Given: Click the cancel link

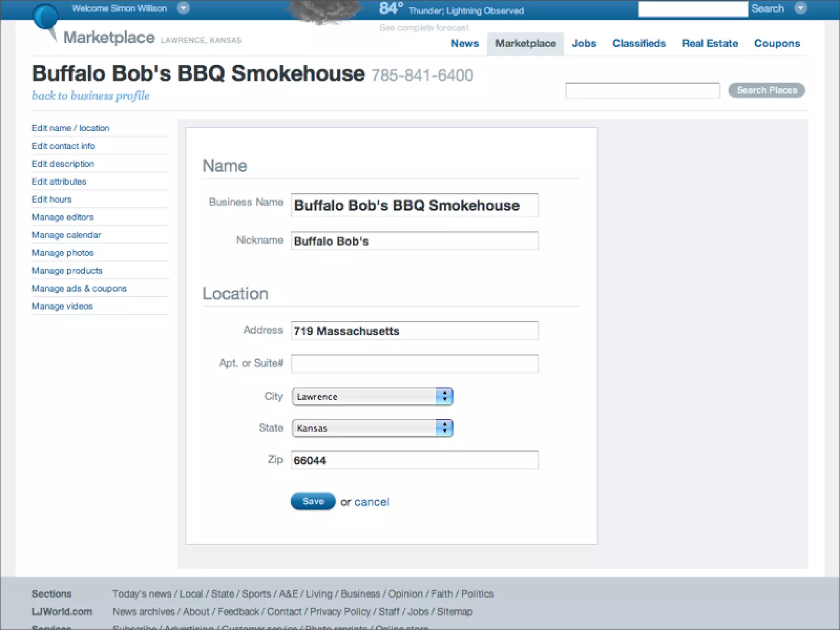Looking at the screenshot, I should [x=372, y=502].
